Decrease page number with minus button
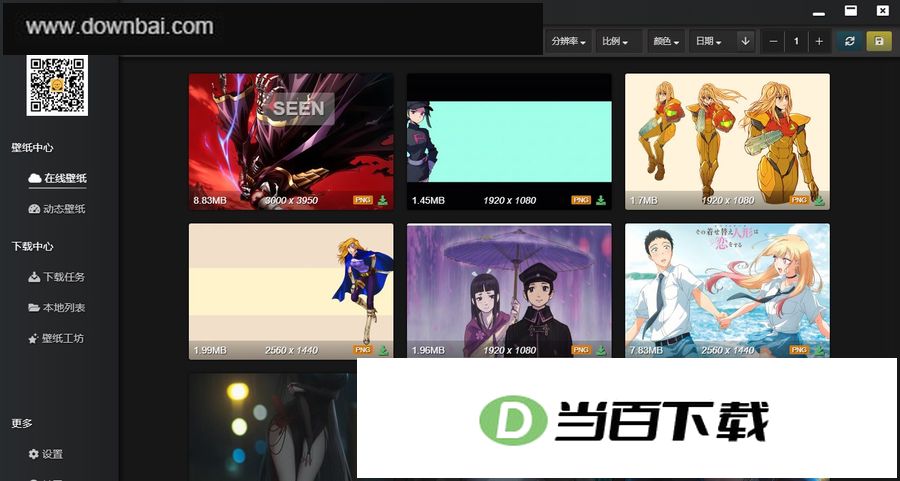The height and width of the screenshot is (481, 900). pos(773,41)
